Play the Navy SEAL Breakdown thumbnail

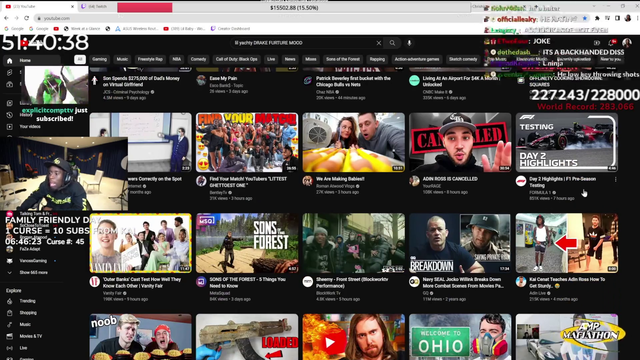point(460,243)
